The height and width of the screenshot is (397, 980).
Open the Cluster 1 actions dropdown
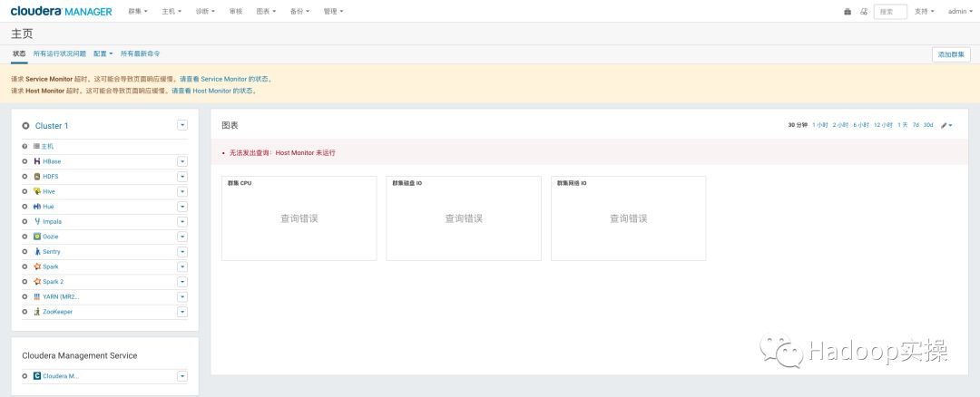coord(181,125)
